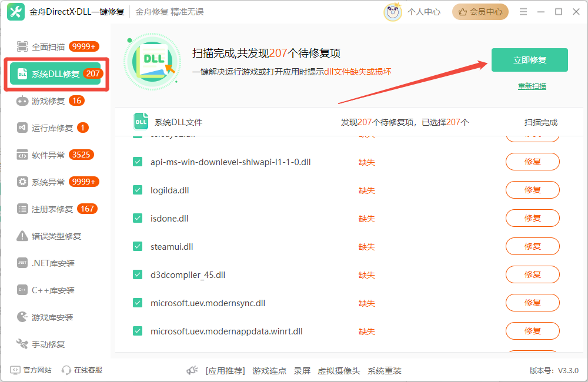
Task: Open the hamburger menu icon in the title bar
Action: click(x=523, y=12)
